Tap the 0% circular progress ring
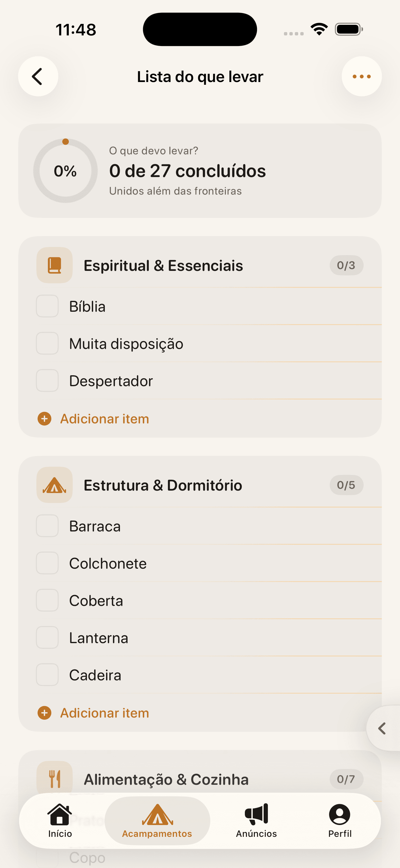Viewport: 400px width, 868px height. [x=65, y=170]
